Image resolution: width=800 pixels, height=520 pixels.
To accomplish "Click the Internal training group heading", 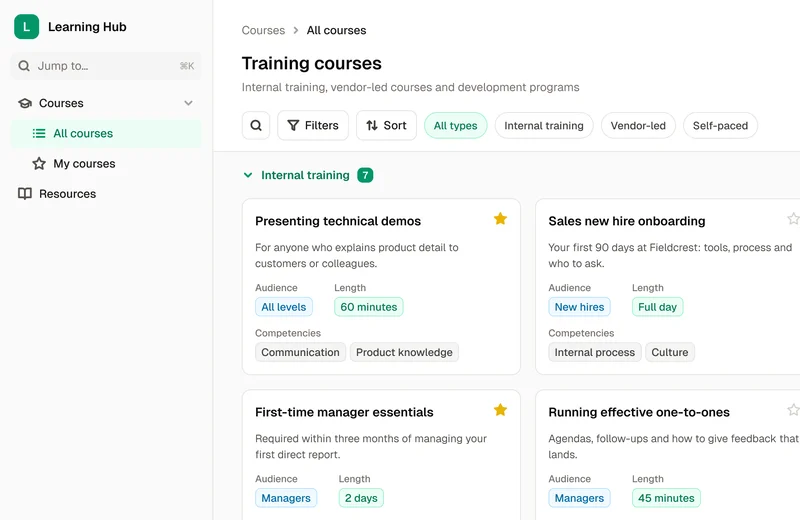I will (x=305, y=175).
